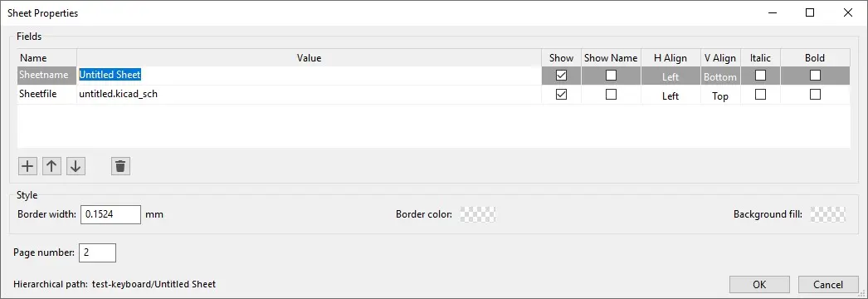The image size is (868, 299).
Task: Click the Italic column header
Action: tap(761, 57)
